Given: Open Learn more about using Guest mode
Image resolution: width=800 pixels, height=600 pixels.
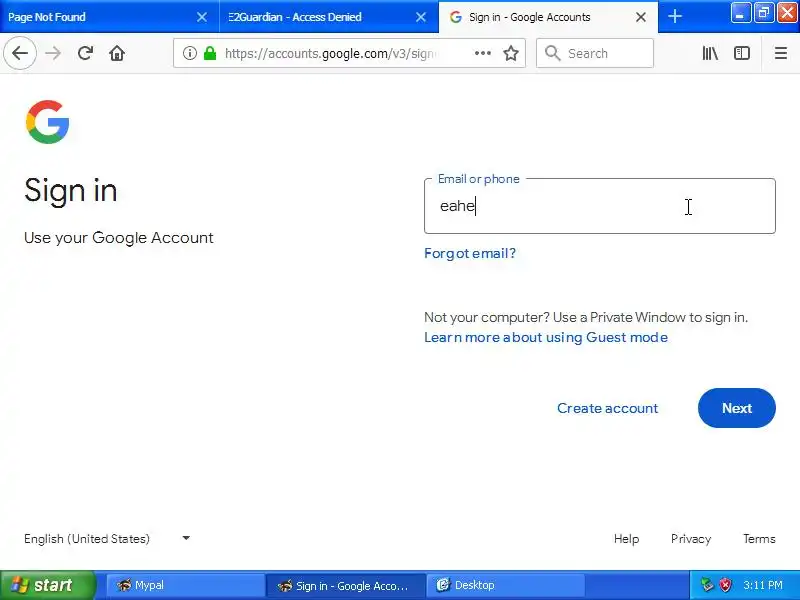Looking at the screenshot, I should (x=546, y=337).
